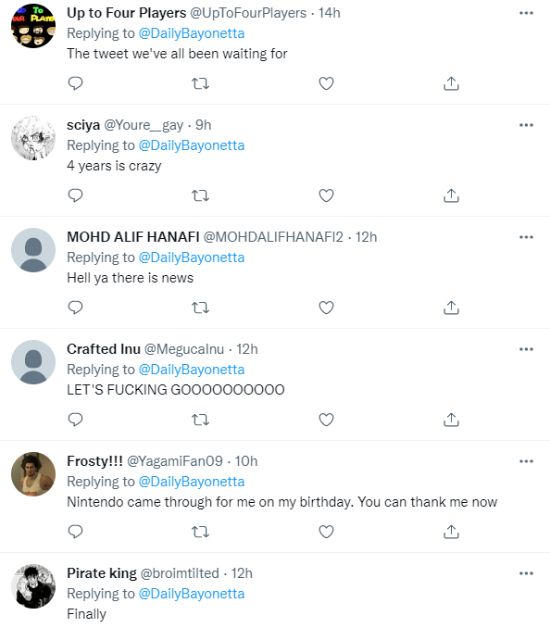
Task: Open more options menu on sciya's tweet
Action: coord(526,125)
